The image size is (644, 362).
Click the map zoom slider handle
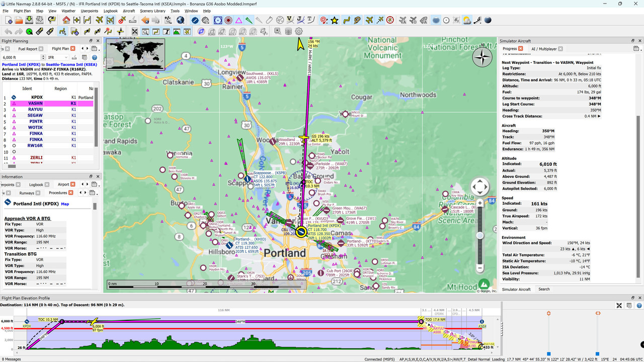pos(480,235)
